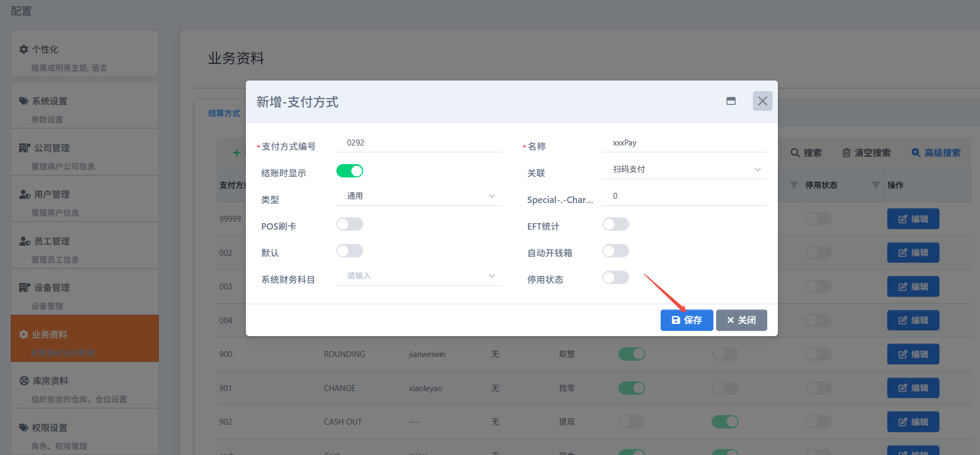Click the maximize dialog icon in header
980x455 pixels.
[730, 101]
